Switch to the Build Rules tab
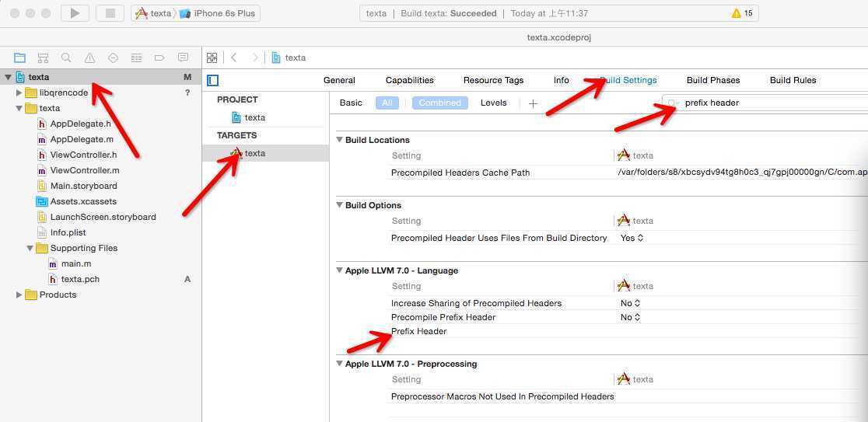This screenshot has width=868, height=422. (x=793, y=80)
